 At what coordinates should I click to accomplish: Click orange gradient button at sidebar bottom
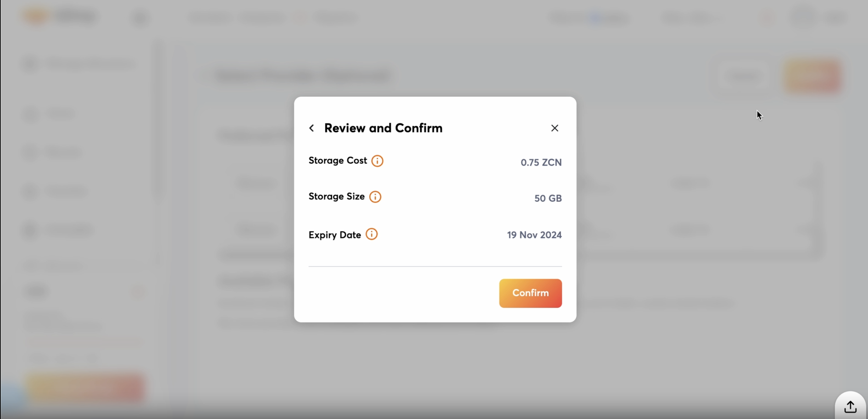click(86, 387)
